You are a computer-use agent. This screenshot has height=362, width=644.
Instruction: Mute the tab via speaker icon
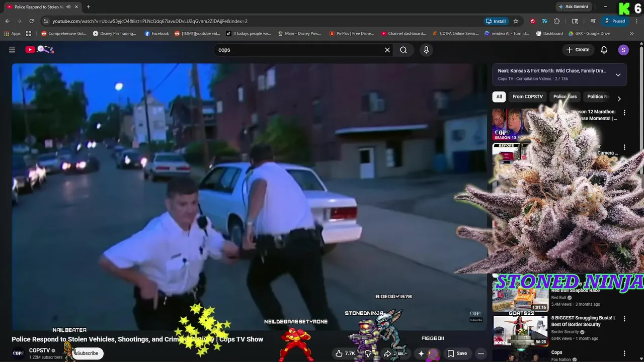[68, 7]
